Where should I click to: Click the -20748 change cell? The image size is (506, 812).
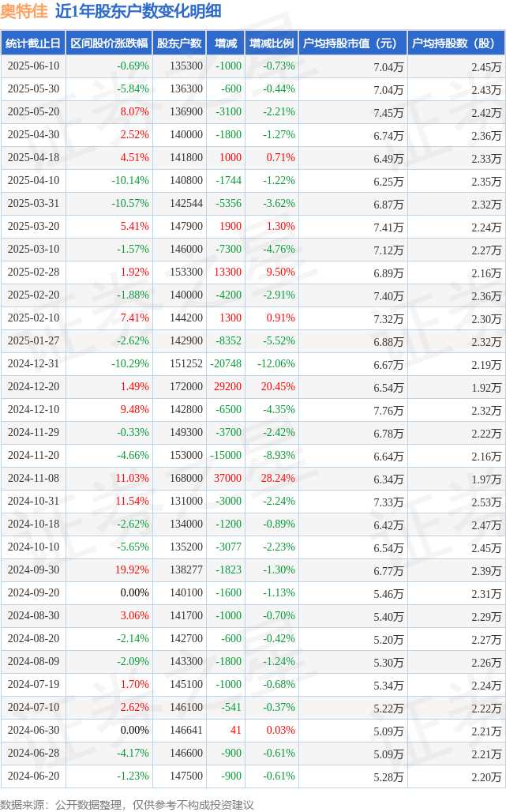(226, 364)
